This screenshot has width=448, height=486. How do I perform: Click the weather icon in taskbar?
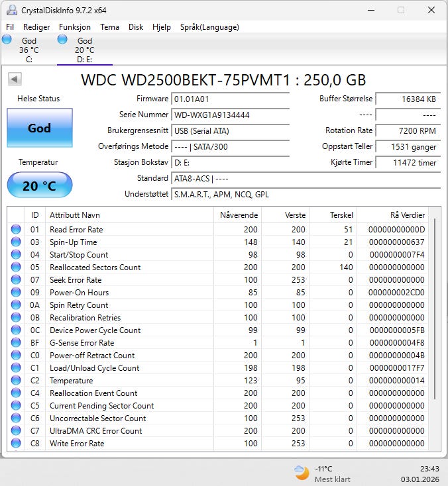pos(302,473)
